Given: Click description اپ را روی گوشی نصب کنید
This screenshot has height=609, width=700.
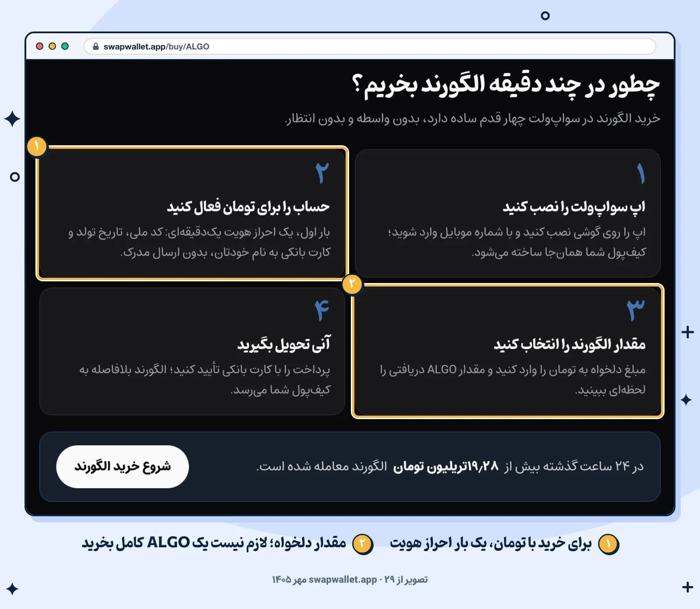Looking at the screenshot, I should pos(516,242).
